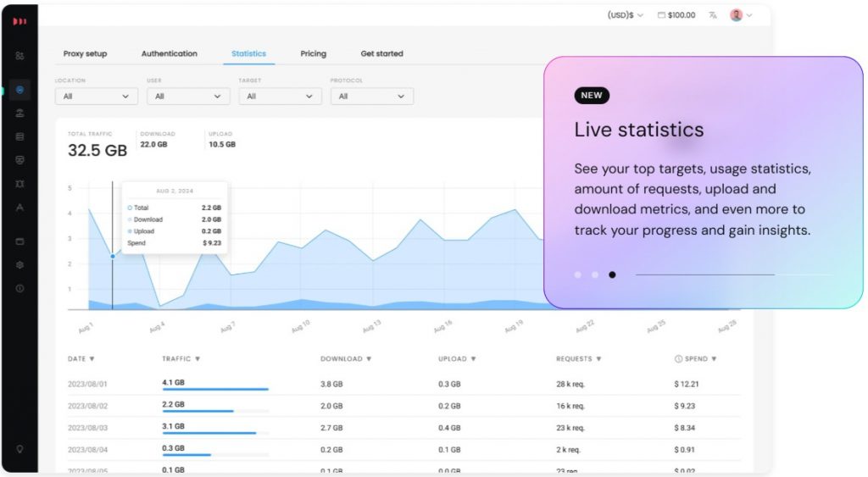This screenshot has height=477, width=868.
Task: Open the card icon in the sidebar
Action: click(20, 241)
